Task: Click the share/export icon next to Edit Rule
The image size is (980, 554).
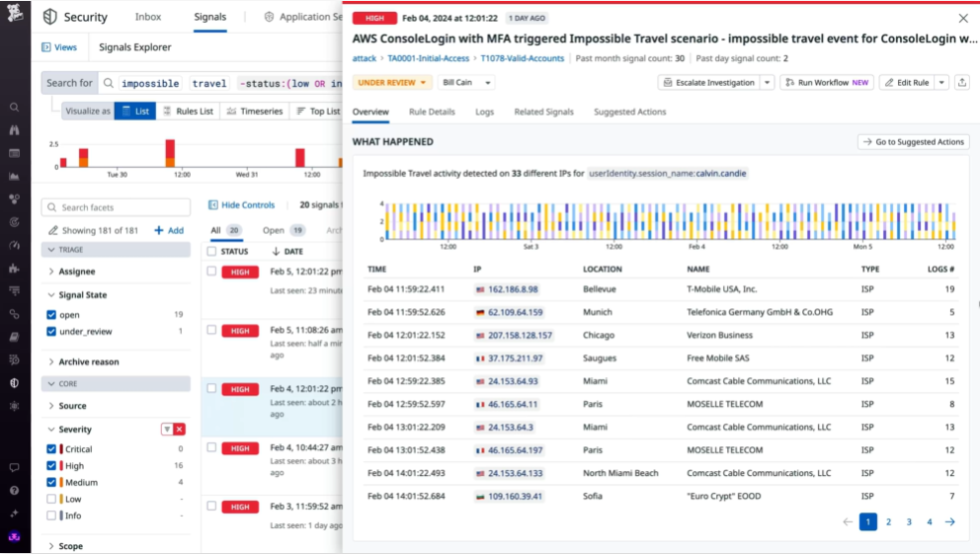Action: 962,82
